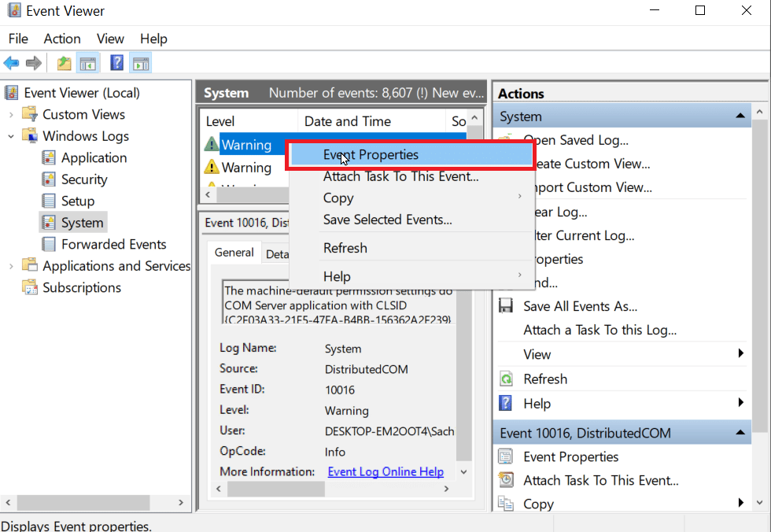Click the Save All Events As disk icon
This screenshot has height=532, width=771.
(x=505, y=306)
